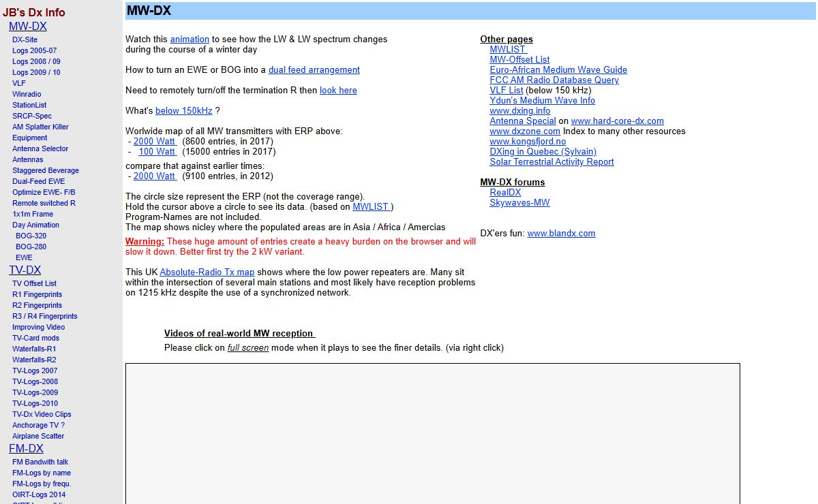Open BOG-280 sidebar link
Image resolution: width=818 pixels, height=504 pixels.
pos(31,247)
